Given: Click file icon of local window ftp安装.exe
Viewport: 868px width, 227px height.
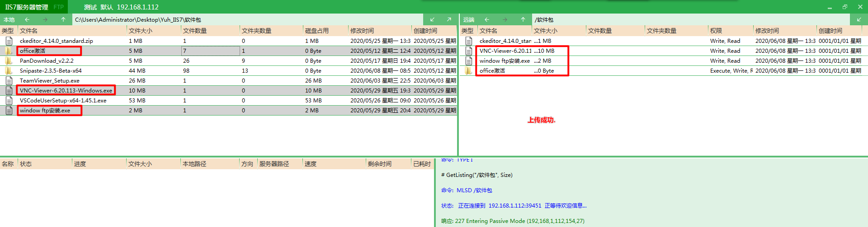Looking at the screenshot, I should click(x=9, y=110).
